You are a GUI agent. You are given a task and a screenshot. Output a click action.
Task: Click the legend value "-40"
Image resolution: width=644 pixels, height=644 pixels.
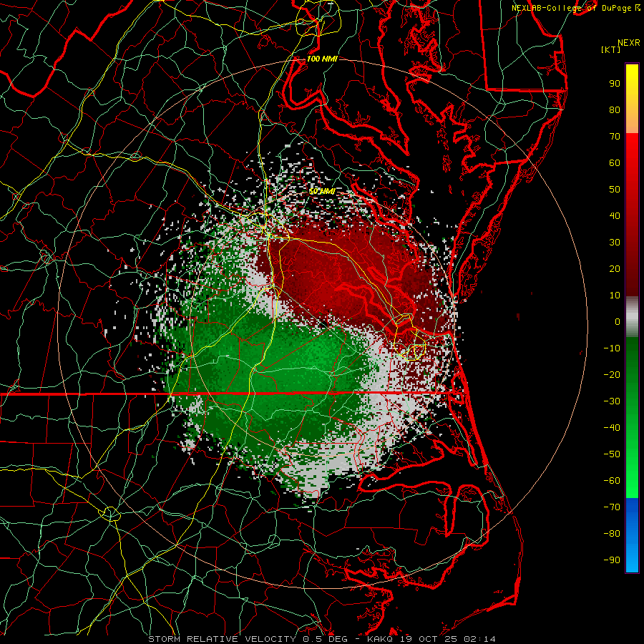coord(612,428)
